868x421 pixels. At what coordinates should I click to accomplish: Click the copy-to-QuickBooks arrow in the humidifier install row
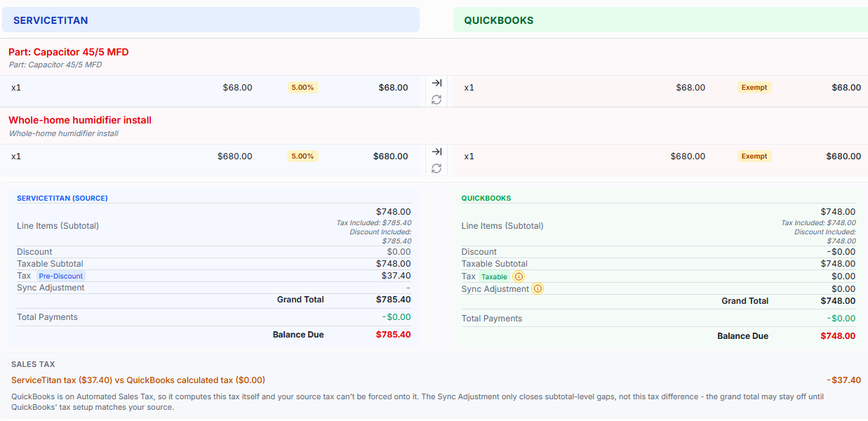pyautogui.click(x=436, y=152)
